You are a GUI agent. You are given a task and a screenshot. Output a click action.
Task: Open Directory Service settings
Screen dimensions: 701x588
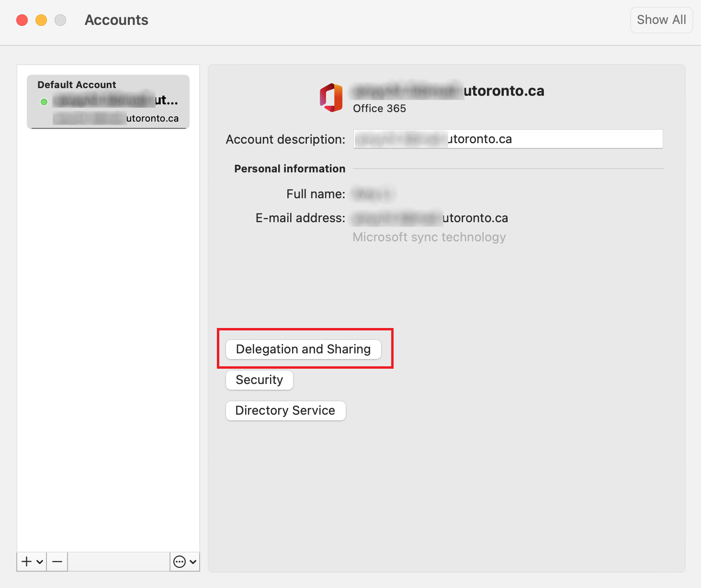tap(285, 410)
